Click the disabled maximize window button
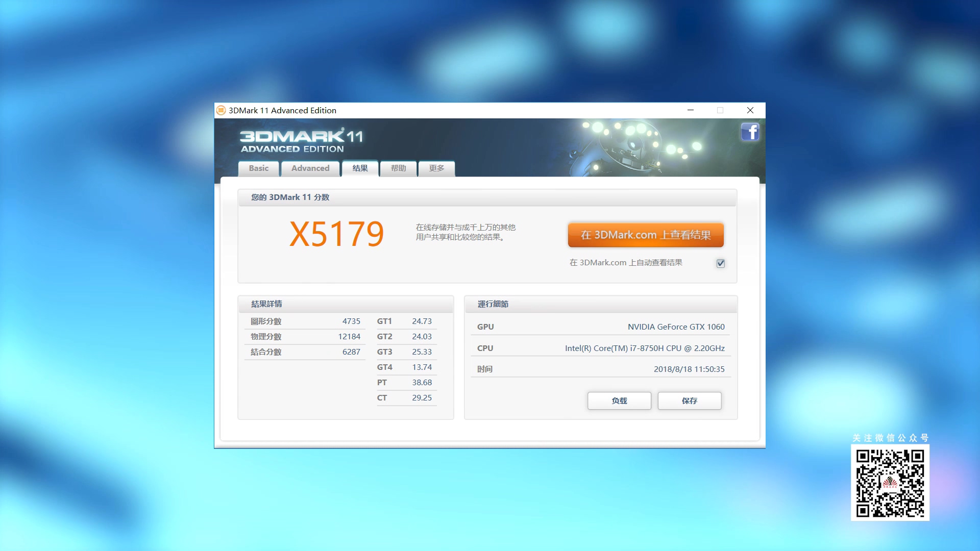 (720, 110)
